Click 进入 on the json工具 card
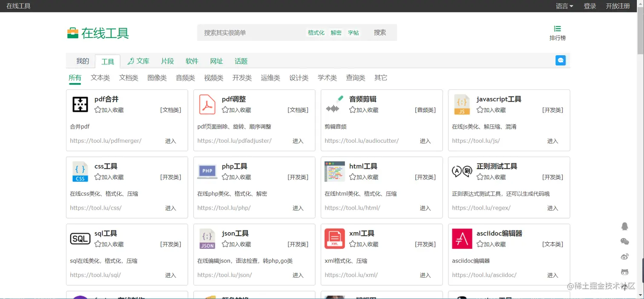Image resolution: width=644 pixels, height=299 pixels. coord(298,275)
